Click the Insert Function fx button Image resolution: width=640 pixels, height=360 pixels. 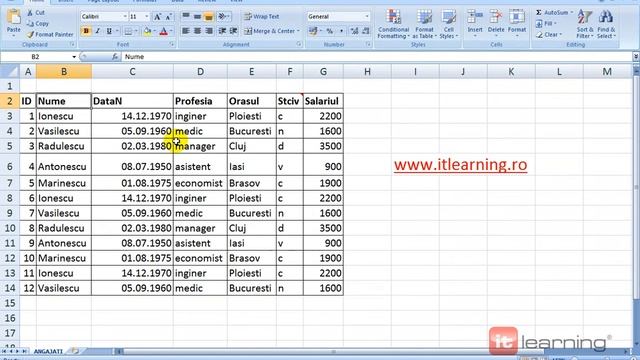coord(115,57)
